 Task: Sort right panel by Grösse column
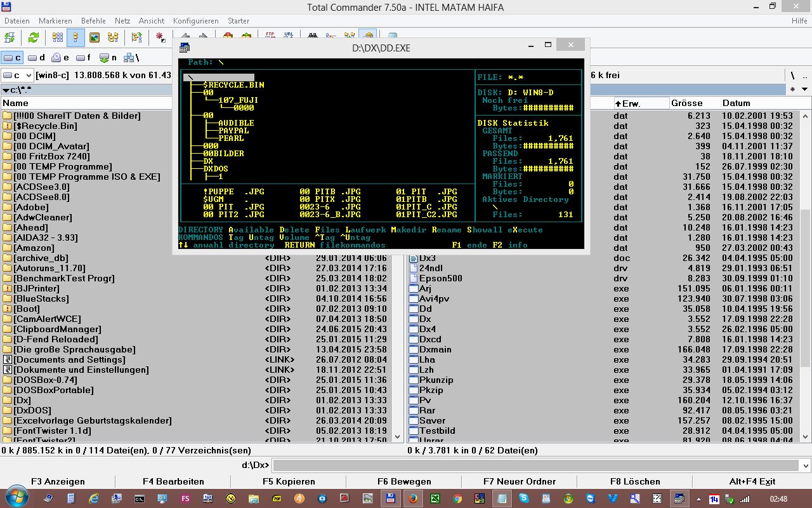point(695,103)
